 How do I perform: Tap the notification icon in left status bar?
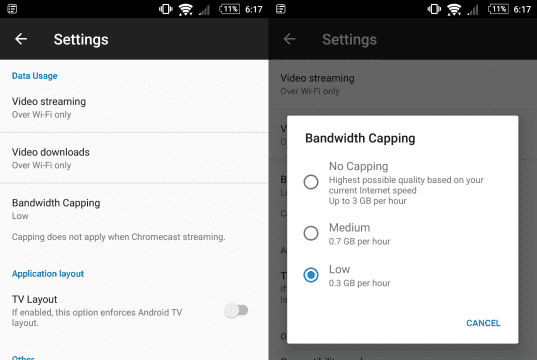coord(12,9)
